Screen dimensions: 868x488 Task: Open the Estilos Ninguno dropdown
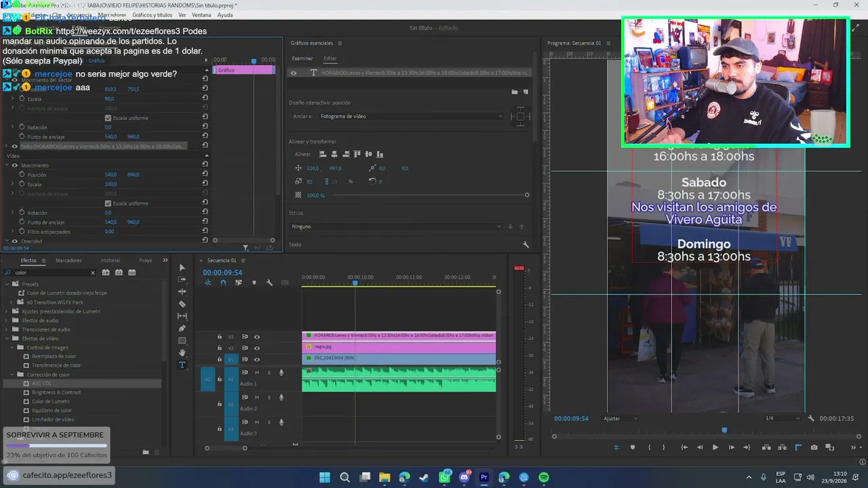tap(397, 226)
